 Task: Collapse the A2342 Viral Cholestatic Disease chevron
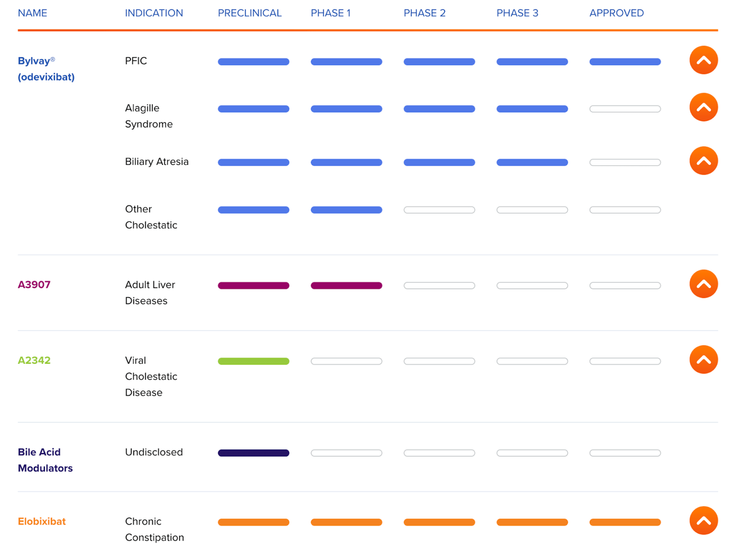click(x=703, y=360)
